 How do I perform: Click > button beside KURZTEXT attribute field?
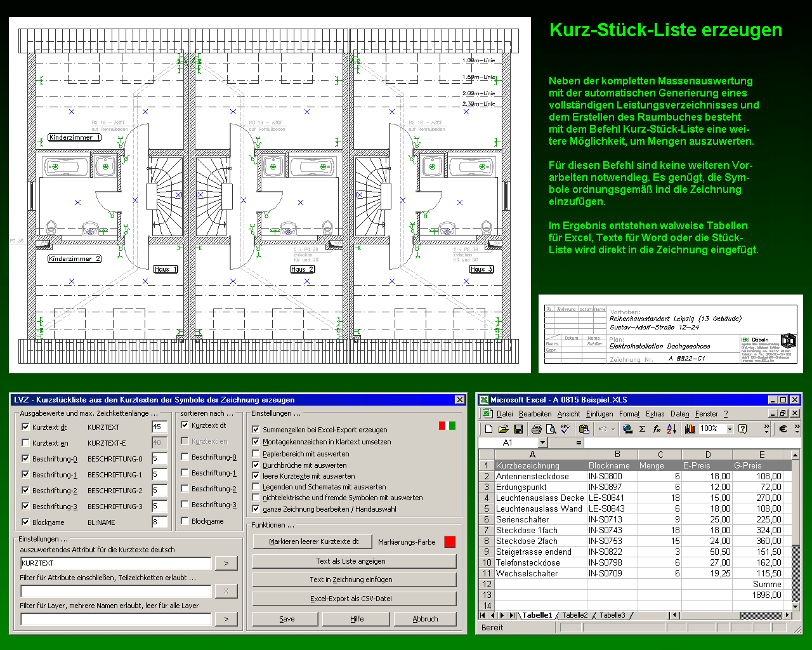226,563
